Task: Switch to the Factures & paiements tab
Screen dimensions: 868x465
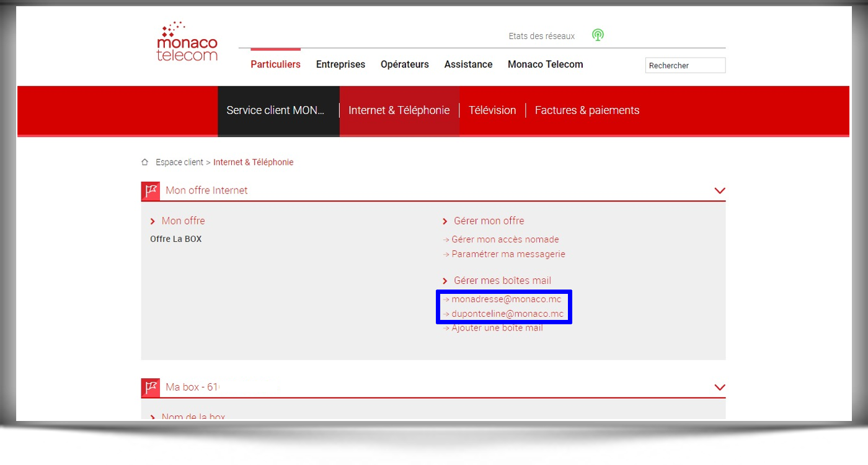Action: pos(587,110)
